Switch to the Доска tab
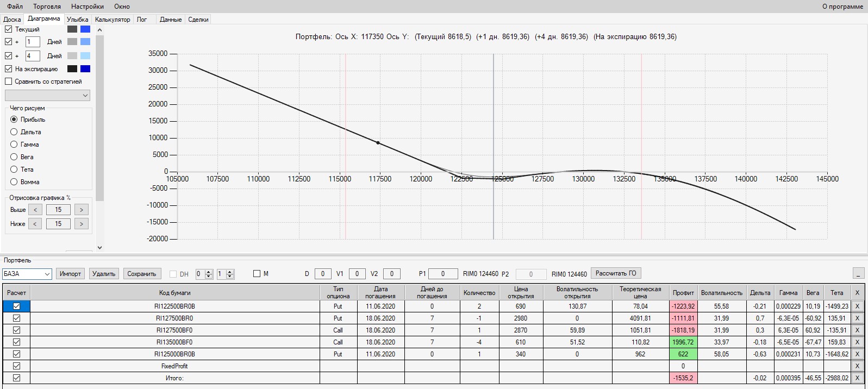The width and height of the screenshot is (868, 389). tap(12, 20)
